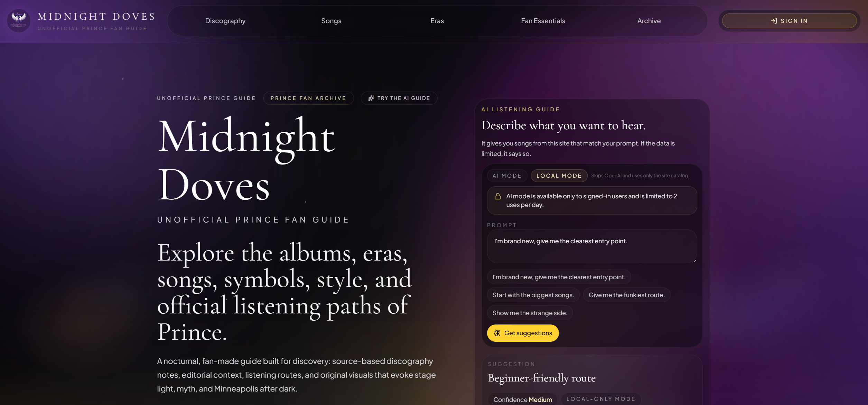The image size is (868, 405).
Task: Click the "Confidence Medium" indicator badge
Action: click(522, 399)
